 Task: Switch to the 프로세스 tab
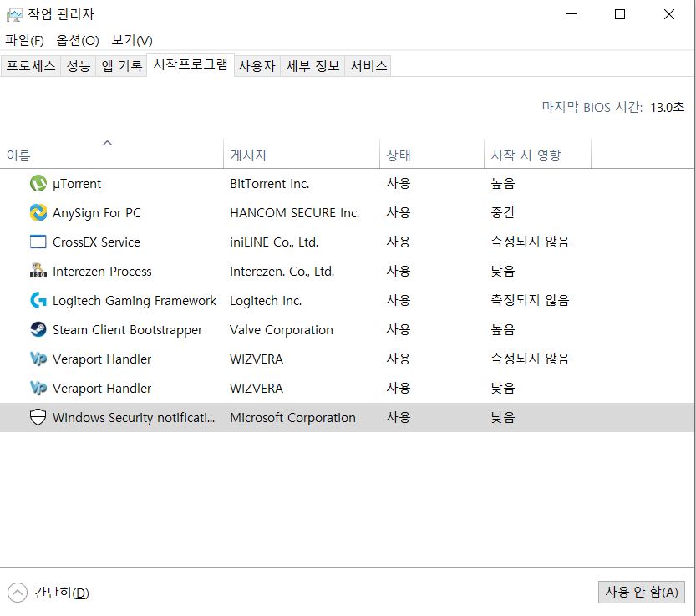click(x=31, y=66)
